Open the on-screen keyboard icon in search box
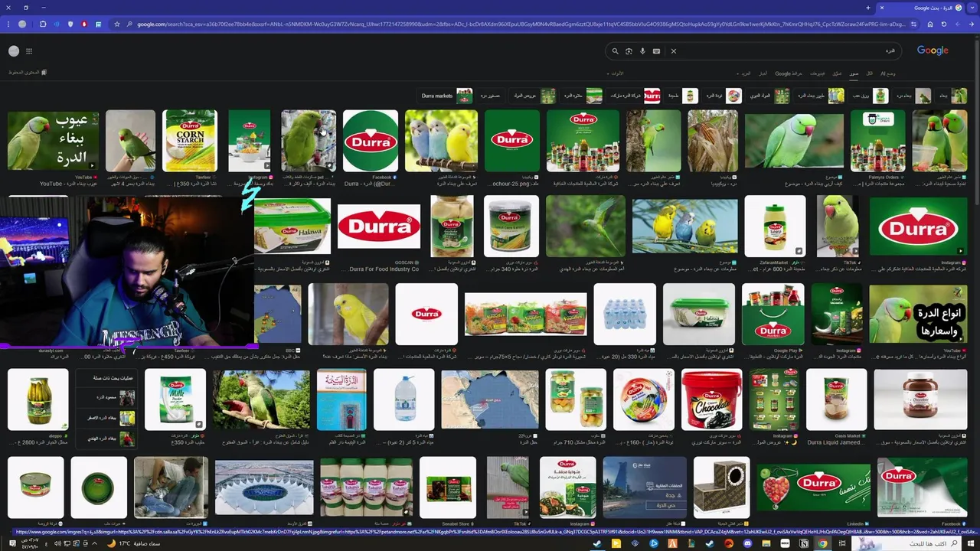 pyautogui.click(x=656, y=51)
